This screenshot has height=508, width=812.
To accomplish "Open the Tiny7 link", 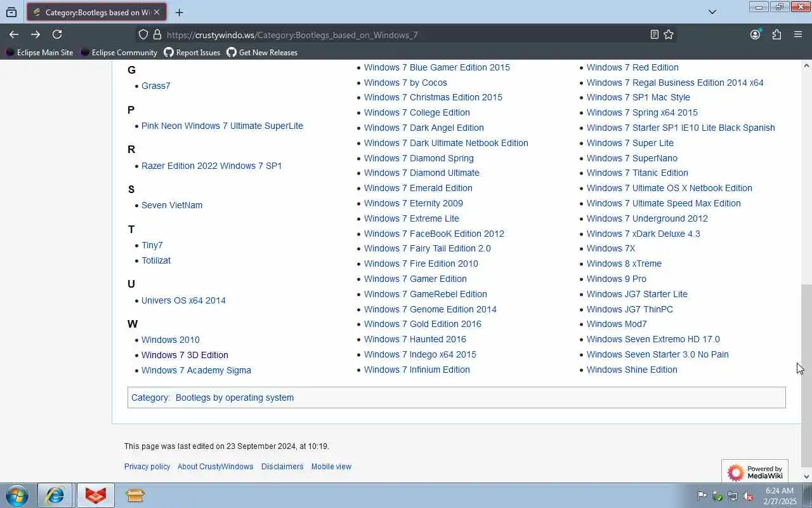I will (152, 245).
